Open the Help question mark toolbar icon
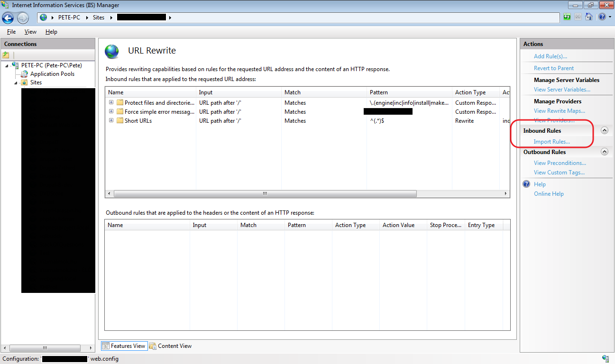The height and width of the screenshot is (364, 615). point(602,17)
